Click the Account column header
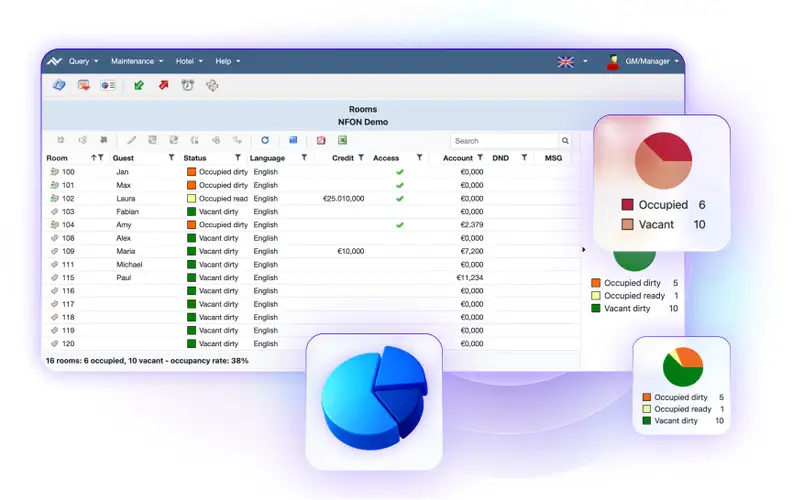 [x=457, y=158]
